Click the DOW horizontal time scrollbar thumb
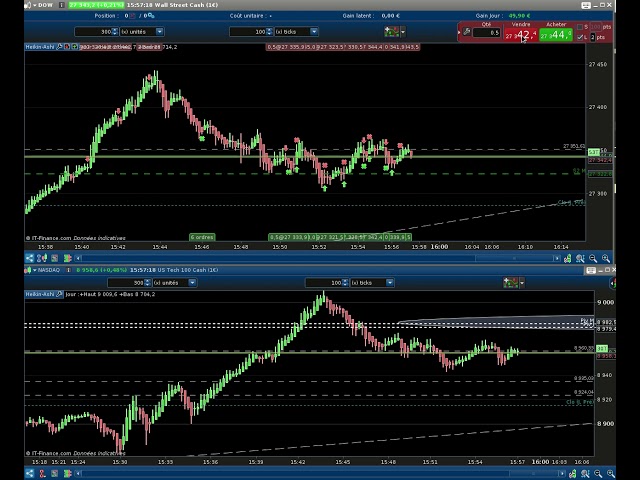The height and width of the screenshot is (480, 640). (514, 258)
